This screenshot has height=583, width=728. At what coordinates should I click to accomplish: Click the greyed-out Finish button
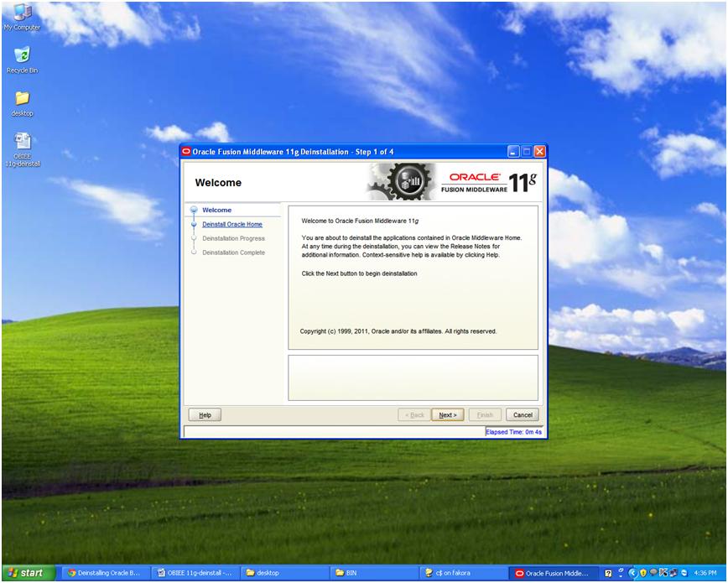click(x=485, y=415)
